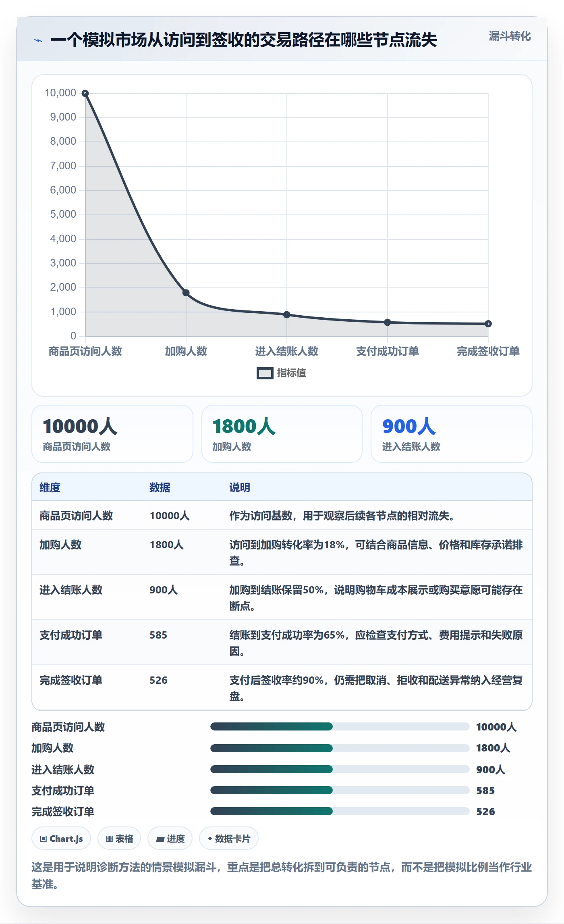Click the Chart.js tag chip
The image size is (564, 924).
coord(61,839)
